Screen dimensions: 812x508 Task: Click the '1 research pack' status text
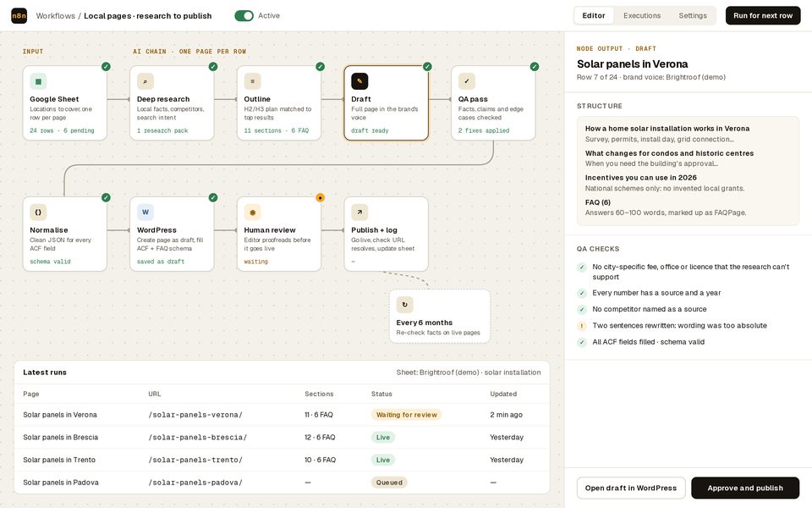click(162, 130)
